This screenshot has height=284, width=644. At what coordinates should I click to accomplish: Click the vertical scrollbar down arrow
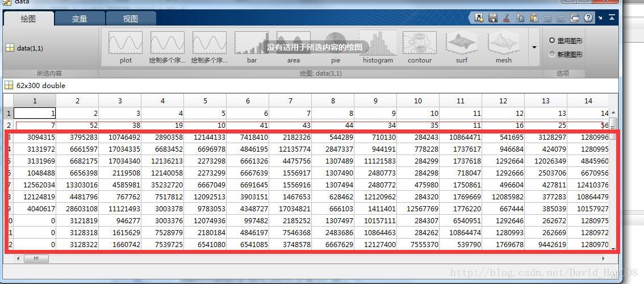(x=613, y=249)
